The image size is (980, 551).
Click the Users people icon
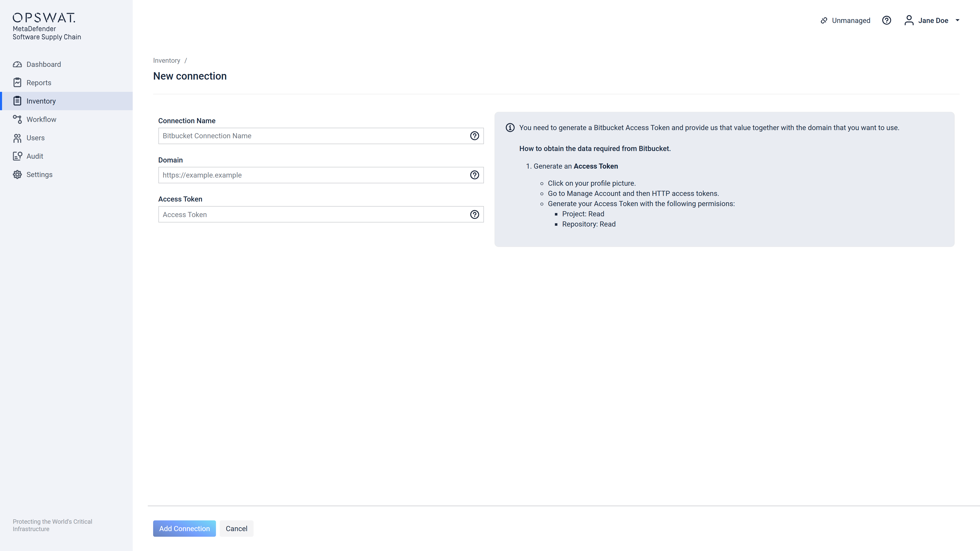(x=17, y=138)
